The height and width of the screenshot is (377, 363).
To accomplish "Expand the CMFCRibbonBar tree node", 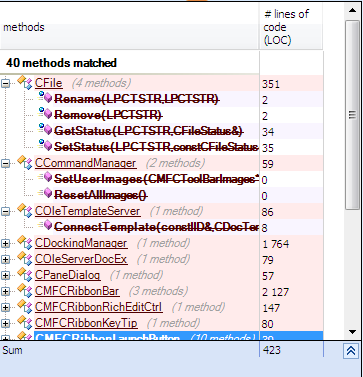I will [x=5, y=292].
